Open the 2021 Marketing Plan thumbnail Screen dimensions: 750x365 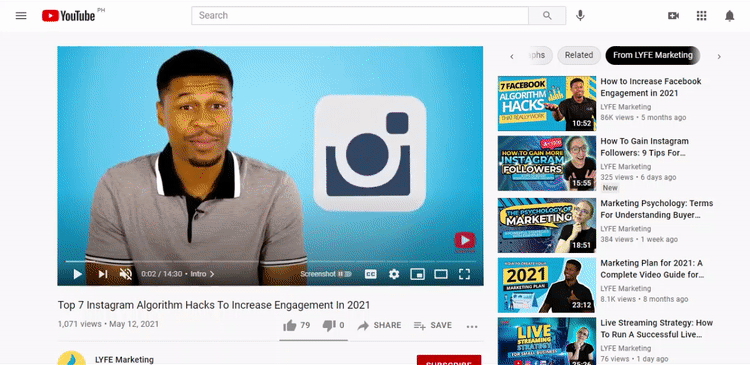547,285
